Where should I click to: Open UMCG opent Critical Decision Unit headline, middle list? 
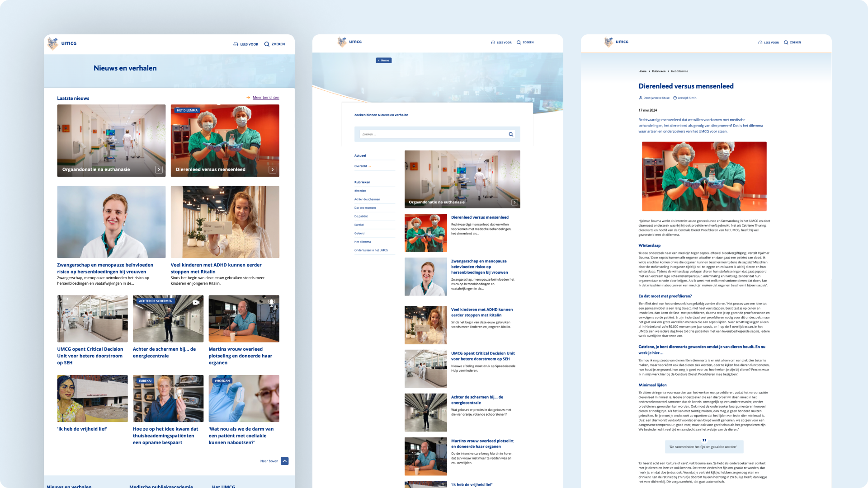(483, 356)
